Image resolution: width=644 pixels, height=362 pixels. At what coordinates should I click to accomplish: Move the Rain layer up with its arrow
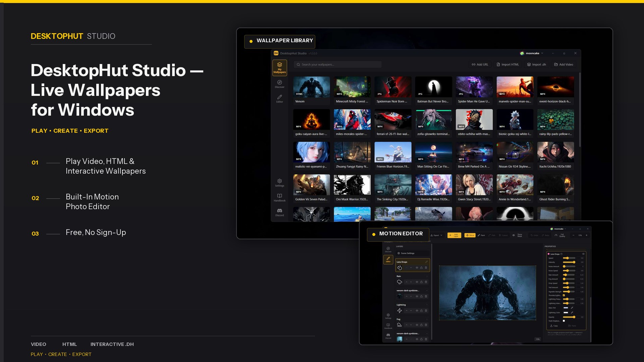[407, 282]
